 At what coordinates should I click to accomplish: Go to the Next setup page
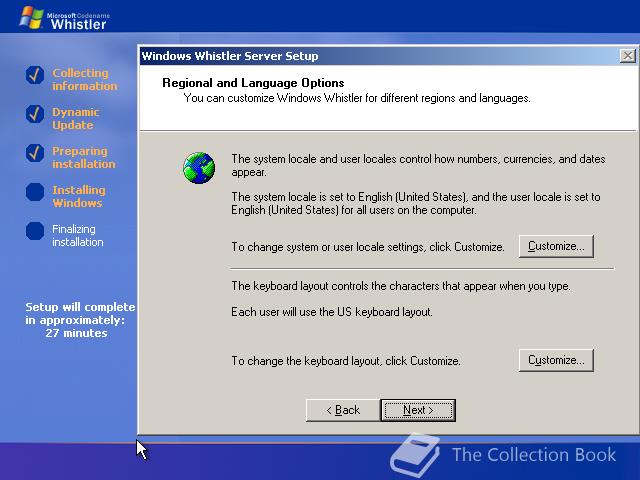click(418, 410)
